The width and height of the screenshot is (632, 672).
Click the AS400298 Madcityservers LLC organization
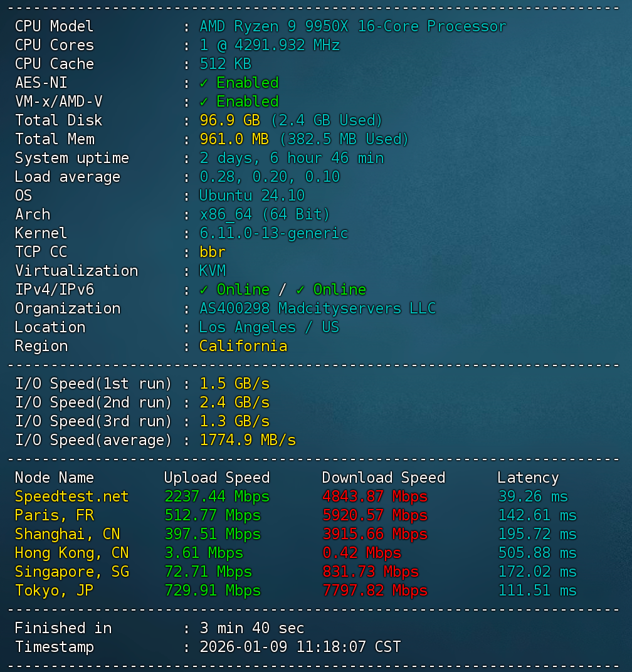tap(317, 308)
